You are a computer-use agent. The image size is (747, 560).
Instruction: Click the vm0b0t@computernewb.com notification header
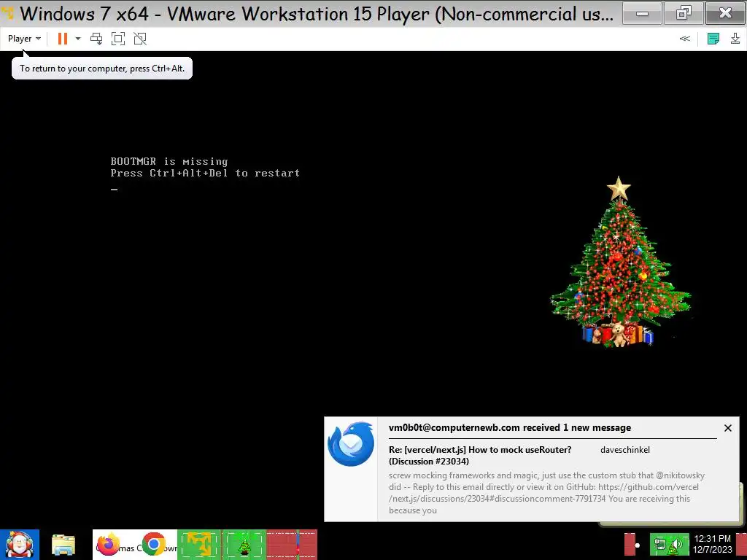pyautogui.click(x=510, y=427)
